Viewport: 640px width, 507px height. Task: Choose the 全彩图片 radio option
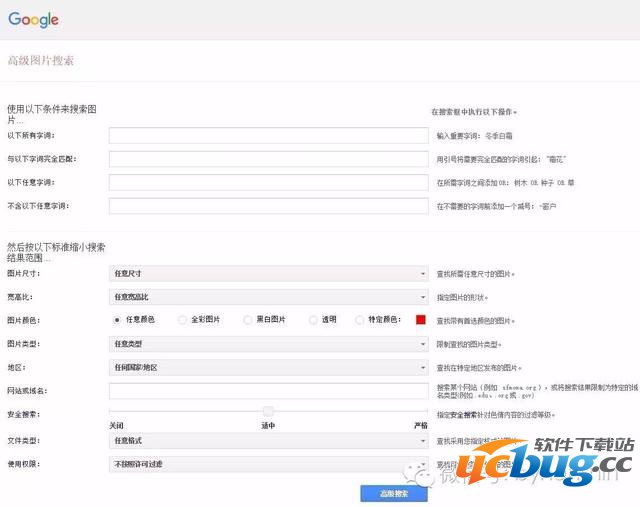[x=182, y=320]
